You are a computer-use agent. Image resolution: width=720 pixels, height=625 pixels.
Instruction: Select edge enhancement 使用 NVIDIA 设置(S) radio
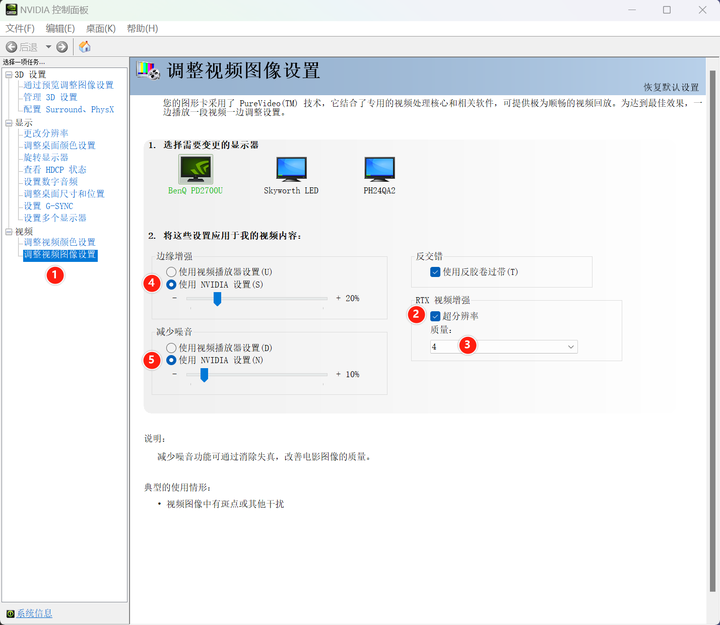(171, 285)
